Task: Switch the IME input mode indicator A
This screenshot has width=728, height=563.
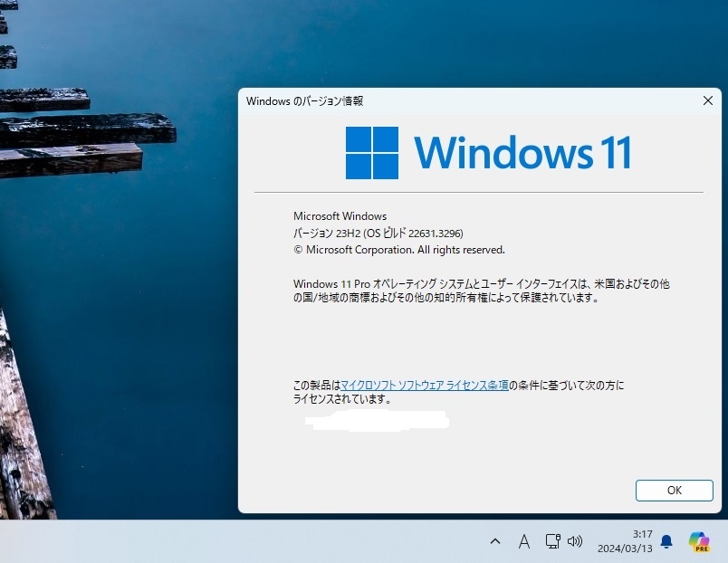Action: (524, 541)
